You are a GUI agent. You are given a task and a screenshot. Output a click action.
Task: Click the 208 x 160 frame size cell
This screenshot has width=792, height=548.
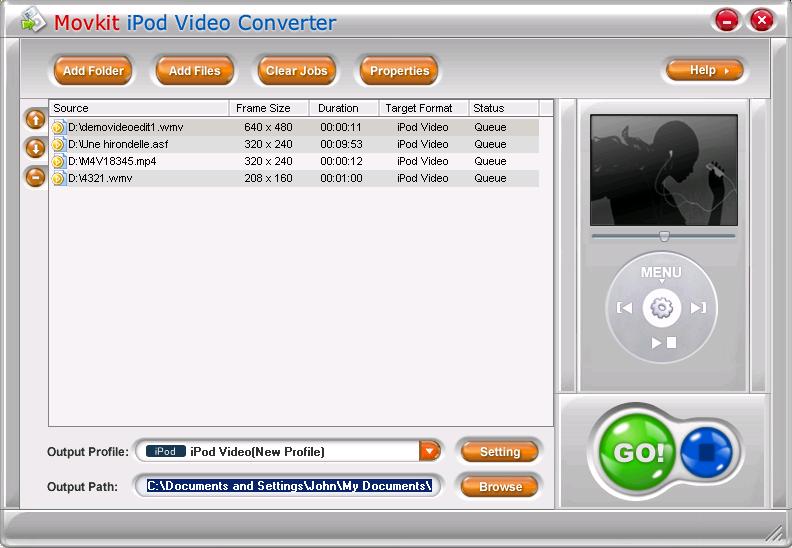point(268,178)
